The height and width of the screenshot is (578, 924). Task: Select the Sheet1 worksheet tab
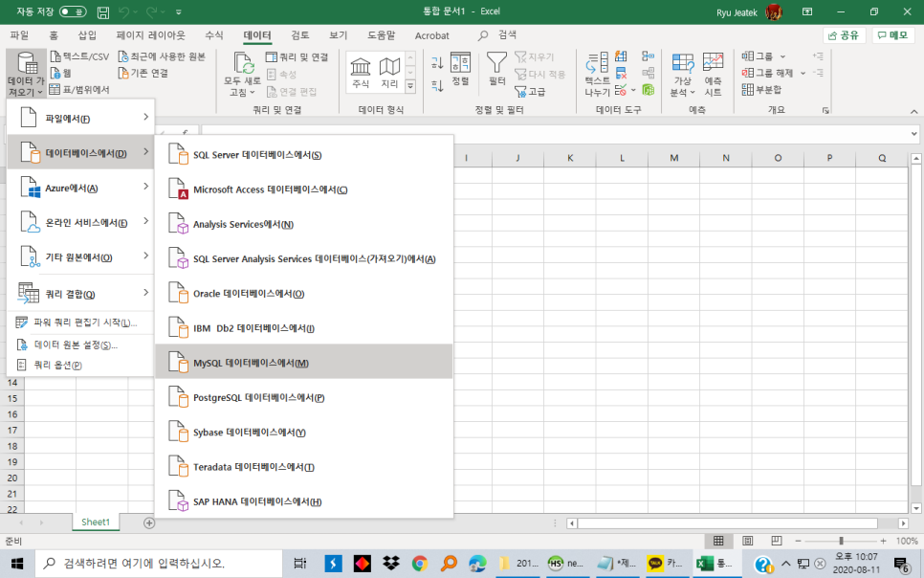(x=96, y=522)
